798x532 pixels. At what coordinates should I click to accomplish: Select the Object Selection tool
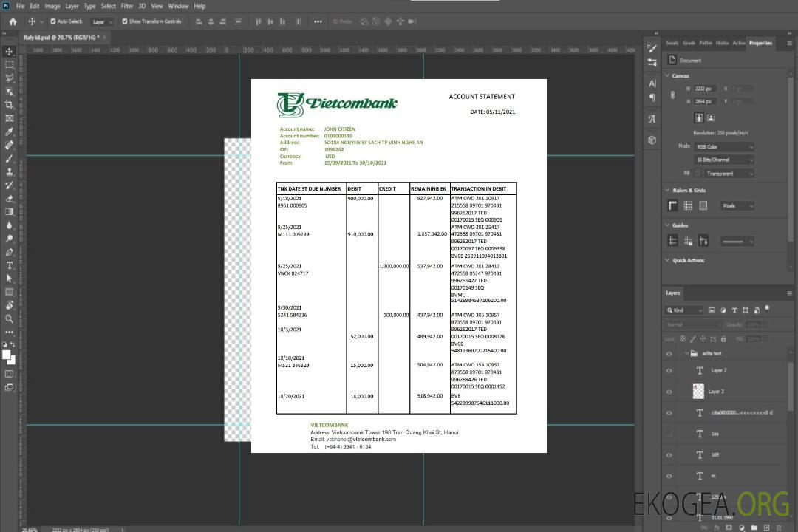9,92
